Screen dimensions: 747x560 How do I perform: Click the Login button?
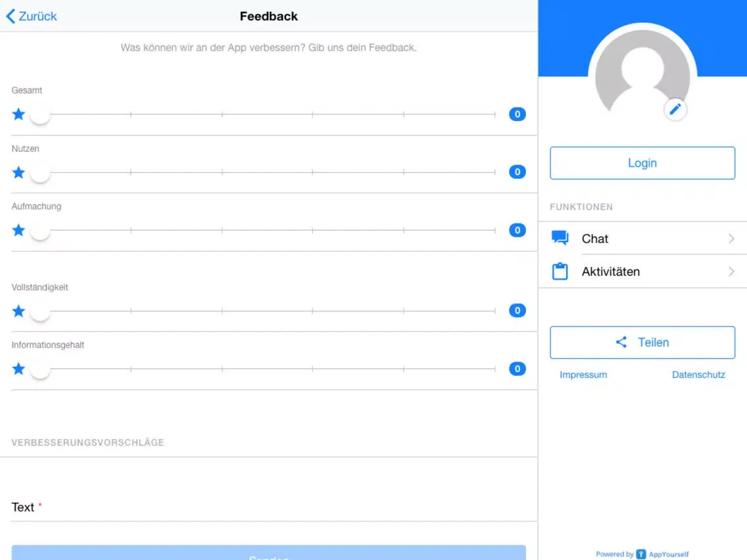coord(642,163)
